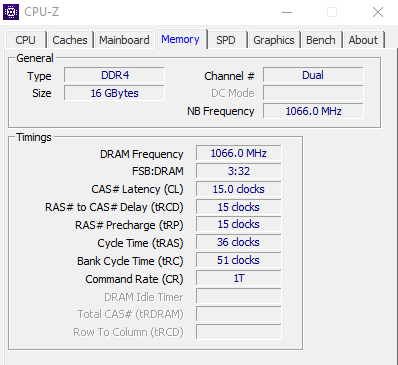Viewport: 398px width, 365px height.
Task: Click the Cycle Time (tRAS) label
Action: pyautogui.click(x=140, y=243)
